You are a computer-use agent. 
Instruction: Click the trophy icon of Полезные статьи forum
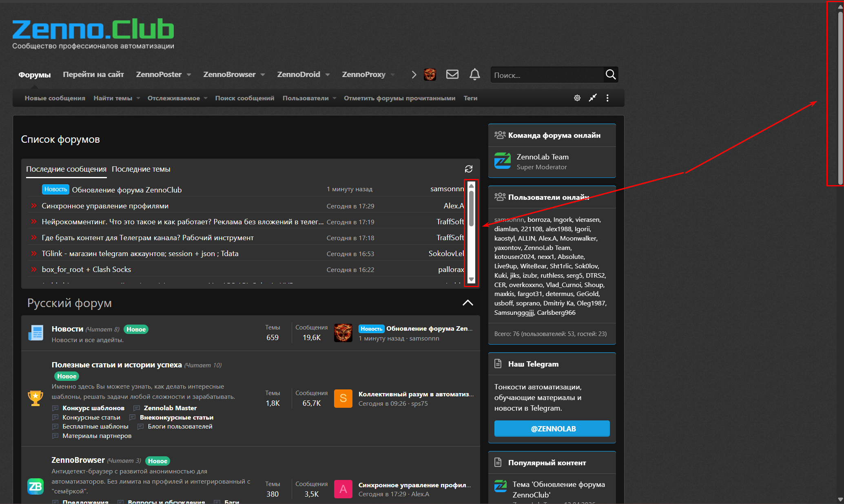[x=35, y=398]
